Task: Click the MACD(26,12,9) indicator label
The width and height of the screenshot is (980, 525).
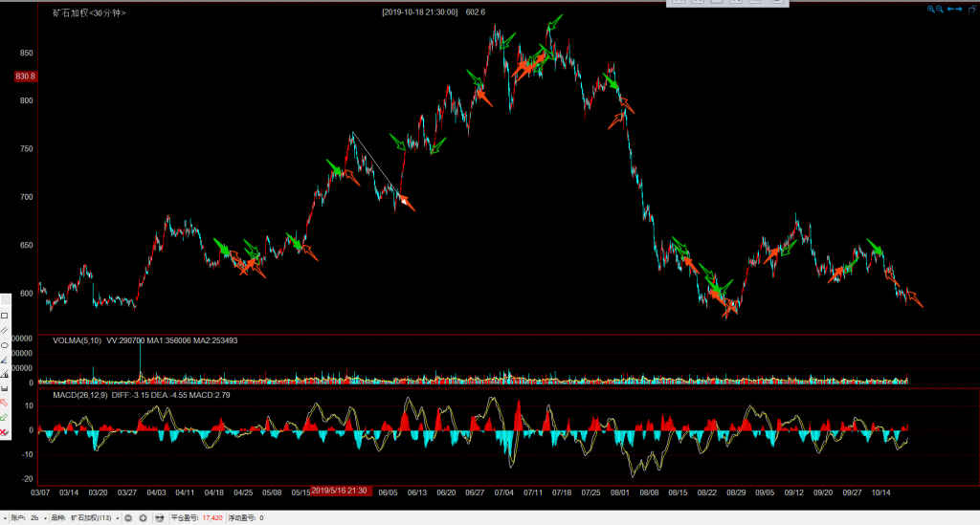Action: 80,394
